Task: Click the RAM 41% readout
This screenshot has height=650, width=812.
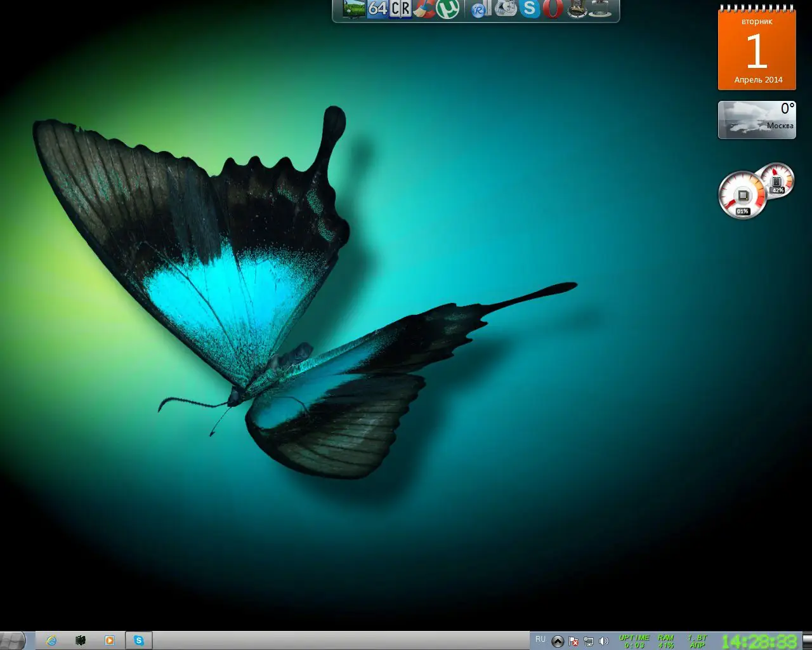Action: click(x=665, y=641)
